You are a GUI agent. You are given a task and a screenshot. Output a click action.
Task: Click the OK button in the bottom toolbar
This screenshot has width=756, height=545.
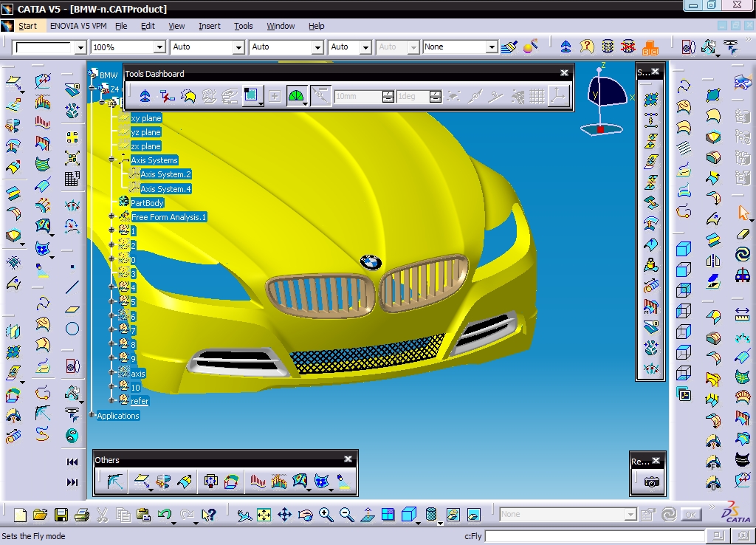(690, 515)
